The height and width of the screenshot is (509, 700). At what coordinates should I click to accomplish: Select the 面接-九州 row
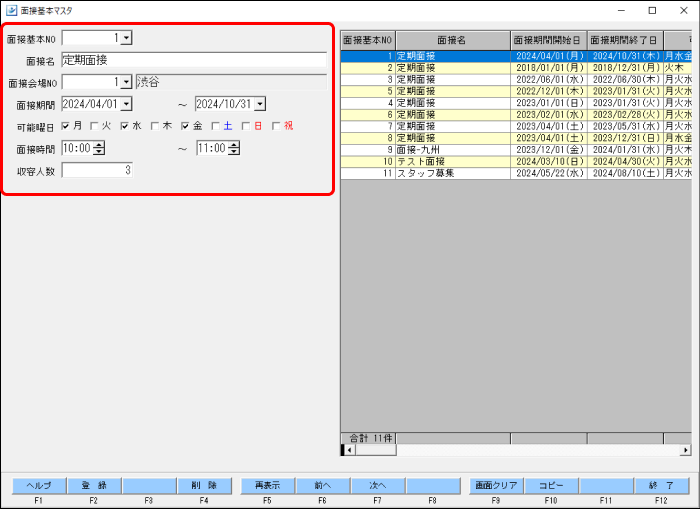tap(516, 150)
